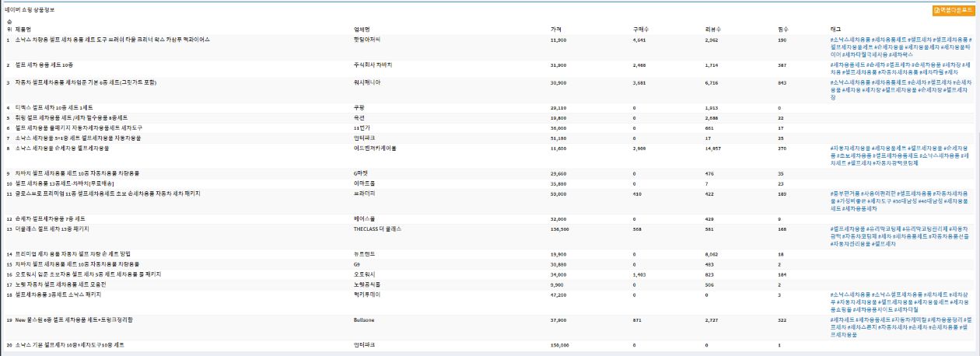980x356 pixels.
Task: Click price value 29,110
Action: [x=558, y=107]
